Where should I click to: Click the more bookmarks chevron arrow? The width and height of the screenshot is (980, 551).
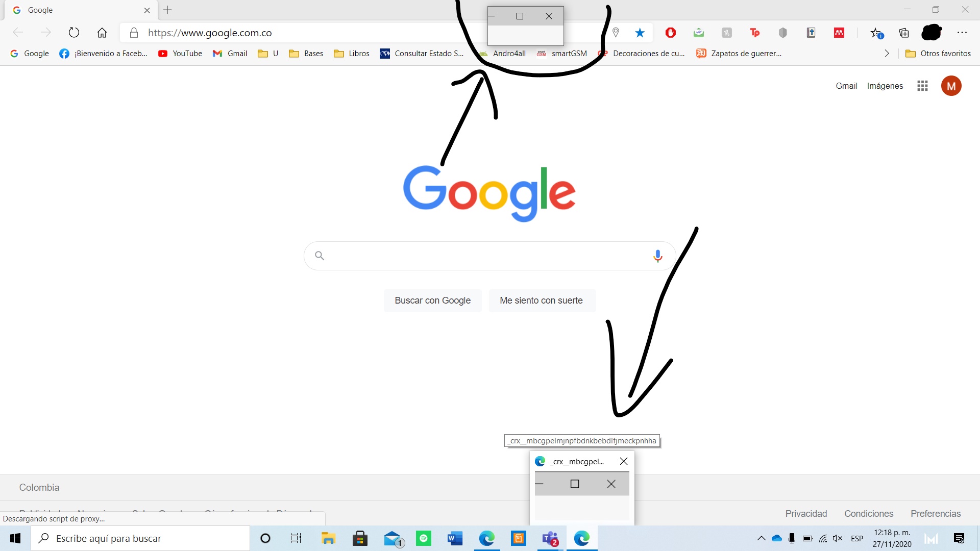[887, 53]
